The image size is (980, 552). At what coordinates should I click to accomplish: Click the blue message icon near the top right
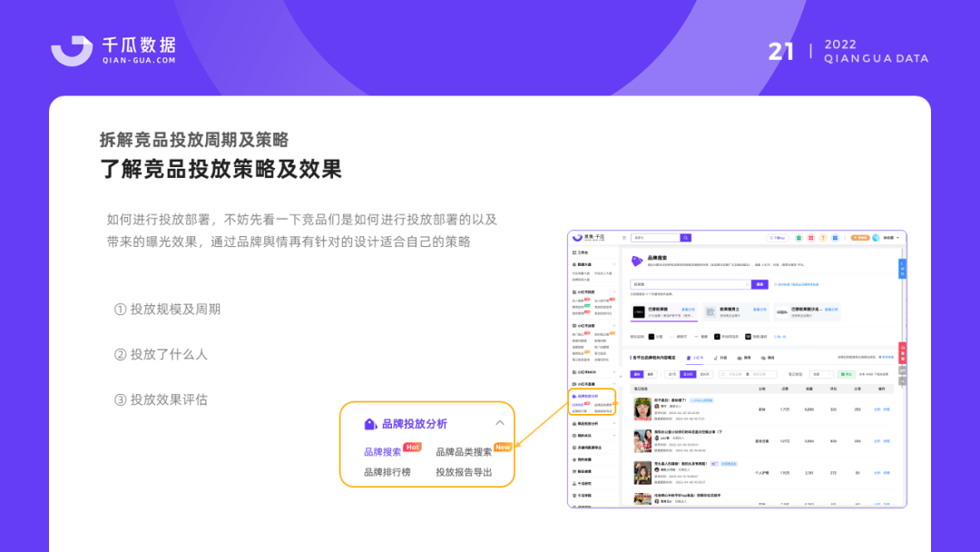(835, 238)
